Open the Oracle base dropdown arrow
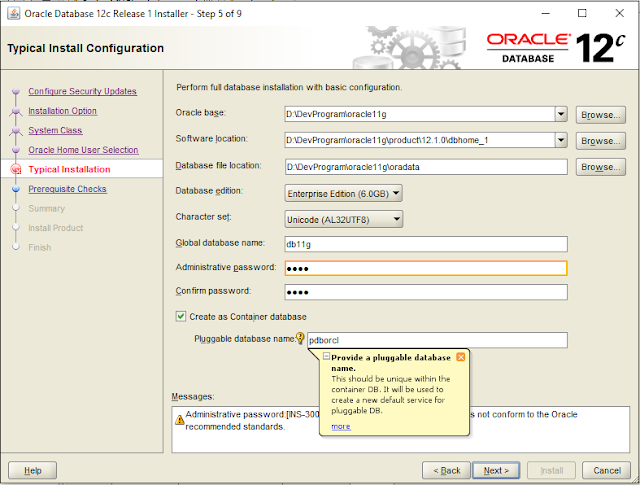 pyautogui.click(x=561, y=114)
